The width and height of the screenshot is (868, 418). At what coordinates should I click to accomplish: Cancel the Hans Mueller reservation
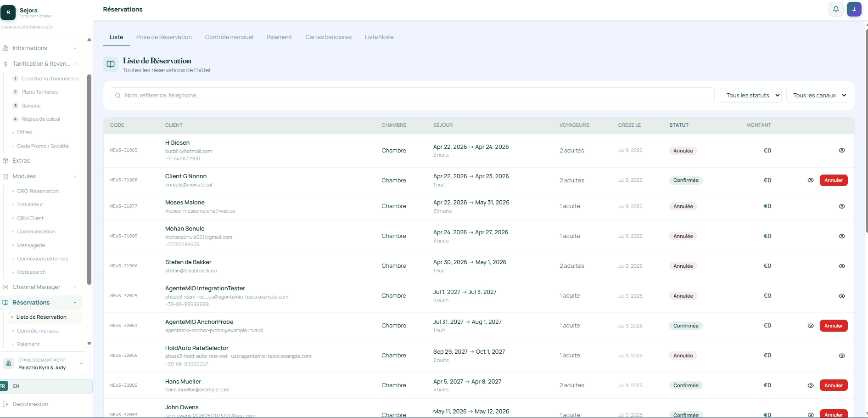[834, 385]
